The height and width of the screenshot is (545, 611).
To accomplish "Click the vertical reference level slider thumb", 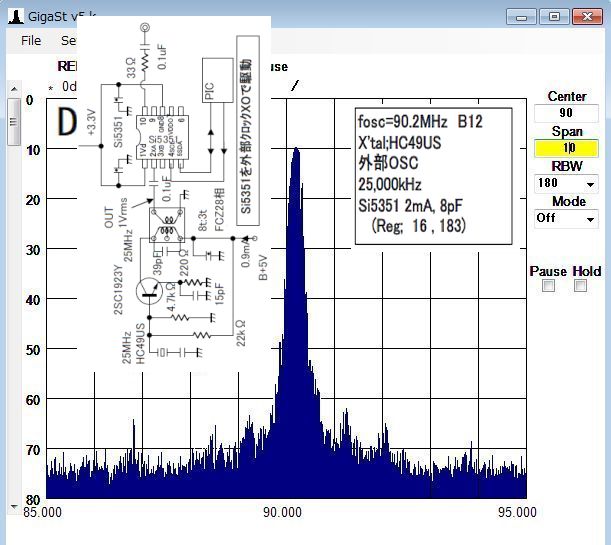I will [14, 122].
